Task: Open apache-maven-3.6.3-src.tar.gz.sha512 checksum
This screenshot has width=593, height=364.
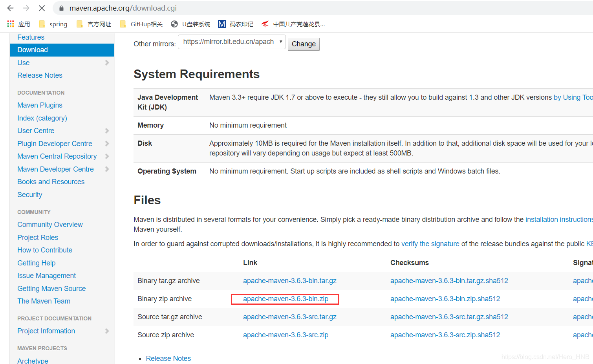Action: 449,317
